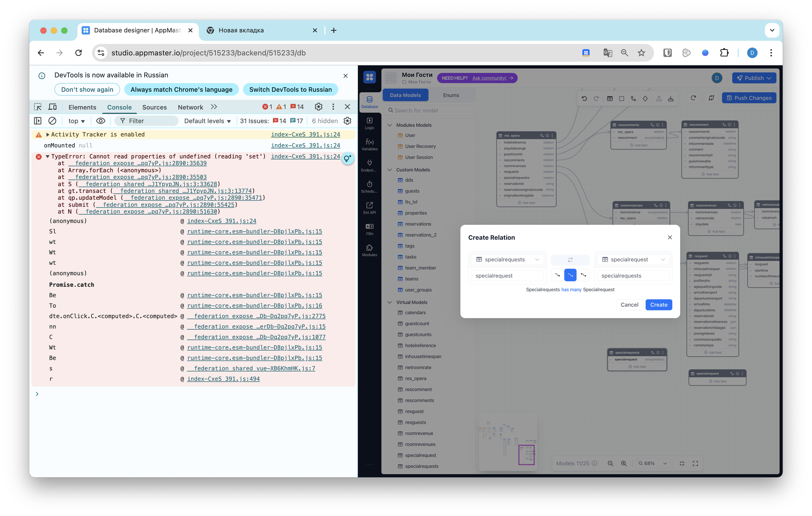
Task: Click the left specialrequest field name input
Action: 507,276
